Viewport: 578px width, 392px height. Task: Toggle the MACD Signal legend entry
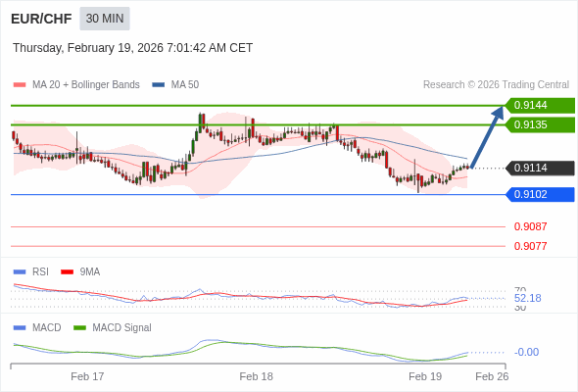point(113,328)
